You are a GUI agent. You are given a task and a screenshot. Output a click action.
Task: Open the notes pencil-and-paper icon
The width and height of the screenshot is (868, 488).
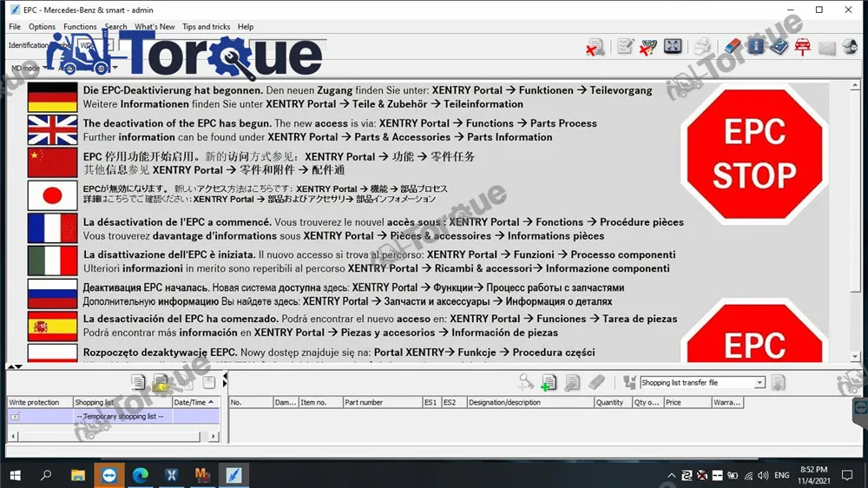click(x=625, y=47)
